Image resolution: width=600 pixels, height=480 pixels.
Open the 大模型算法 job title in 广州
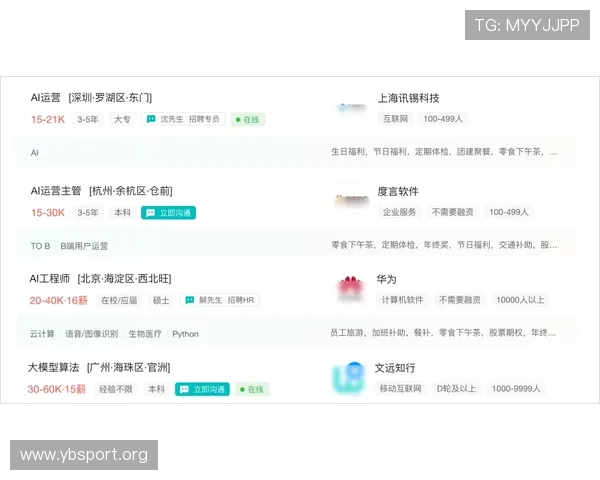click(x=54, y=368)
